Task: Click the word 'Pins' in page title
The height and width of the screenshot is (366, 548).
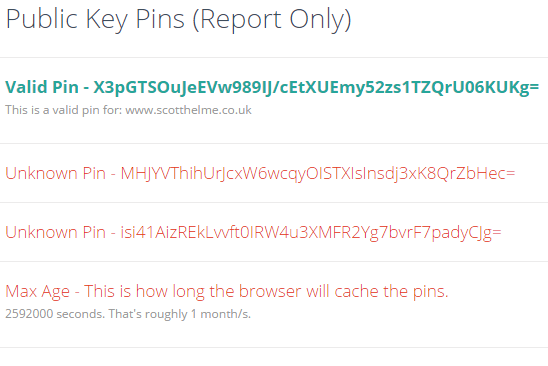Action: (160, 19)
